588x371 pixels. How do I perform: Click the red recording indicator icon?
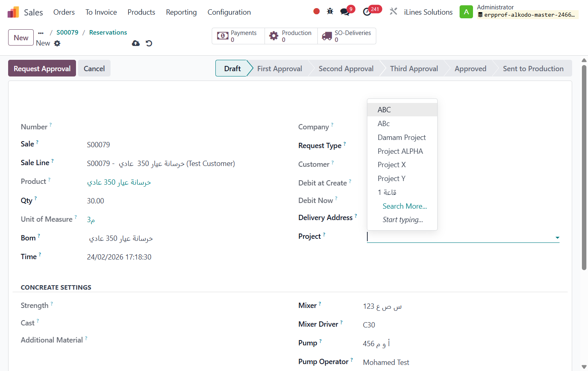tap(317, 11)
